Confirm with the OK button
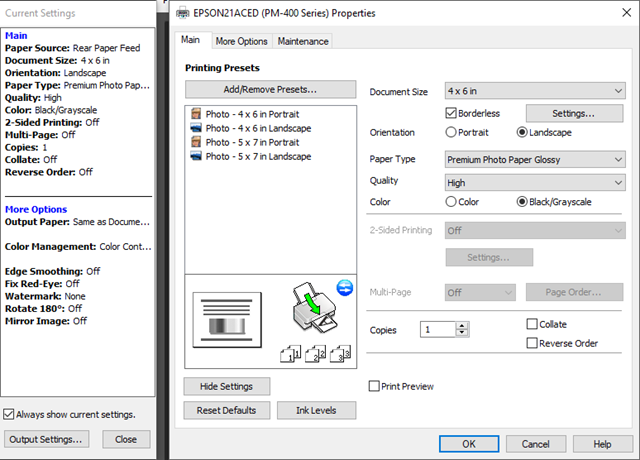Viewport: 640px width, 460px height. tap(469, 444)
